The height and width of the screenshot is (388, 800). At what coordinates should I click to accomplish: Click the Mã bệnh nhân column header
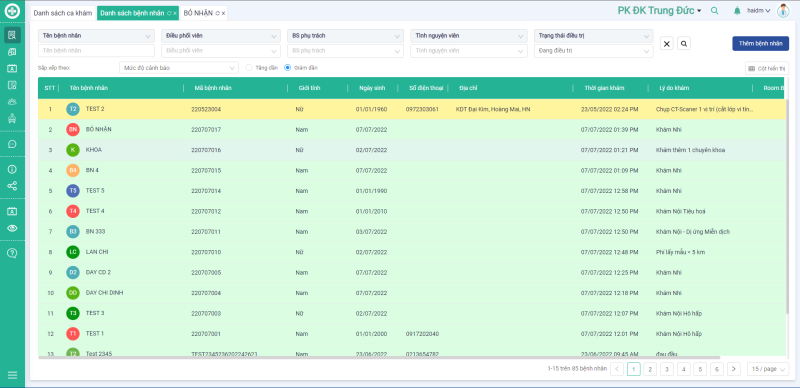(x=213, y=88)
